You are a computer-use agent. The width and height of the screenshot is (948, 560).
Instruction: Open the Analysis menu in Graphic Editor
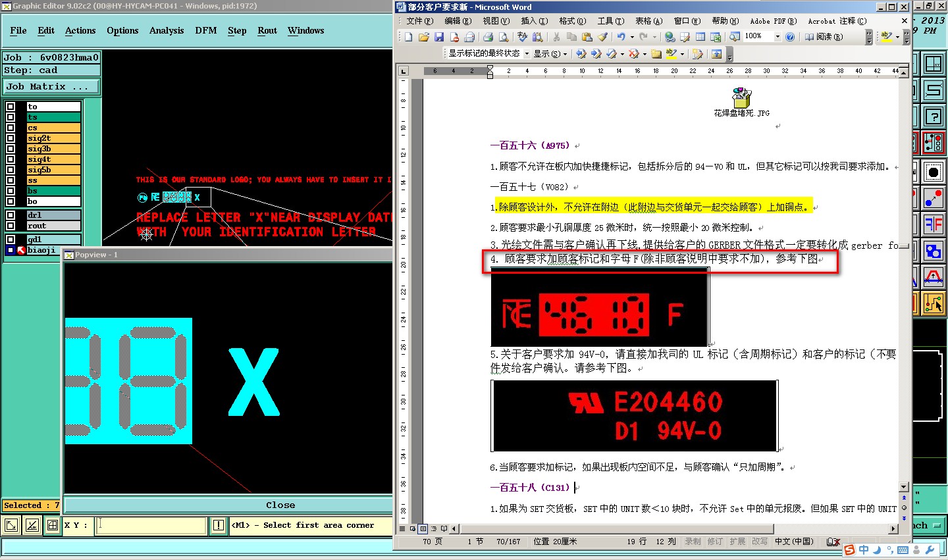pos(167,31)
